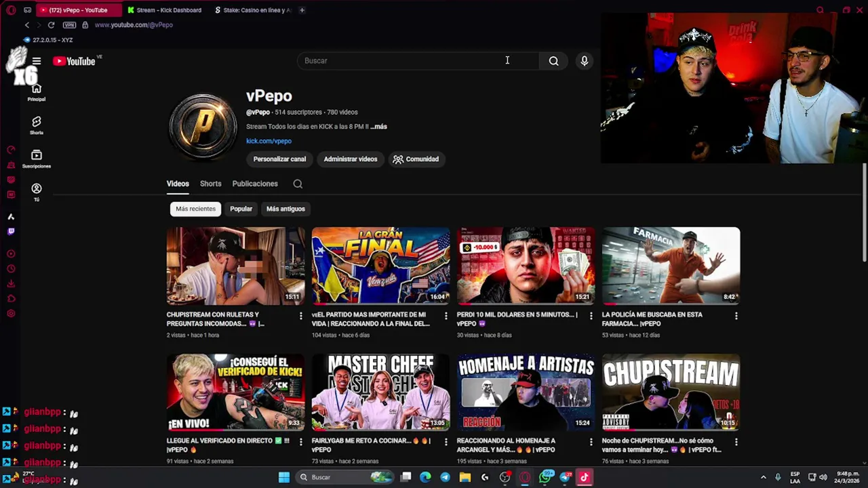Start voice search with microphone icon
868x488 pixels.
click(x=584, y=61)
